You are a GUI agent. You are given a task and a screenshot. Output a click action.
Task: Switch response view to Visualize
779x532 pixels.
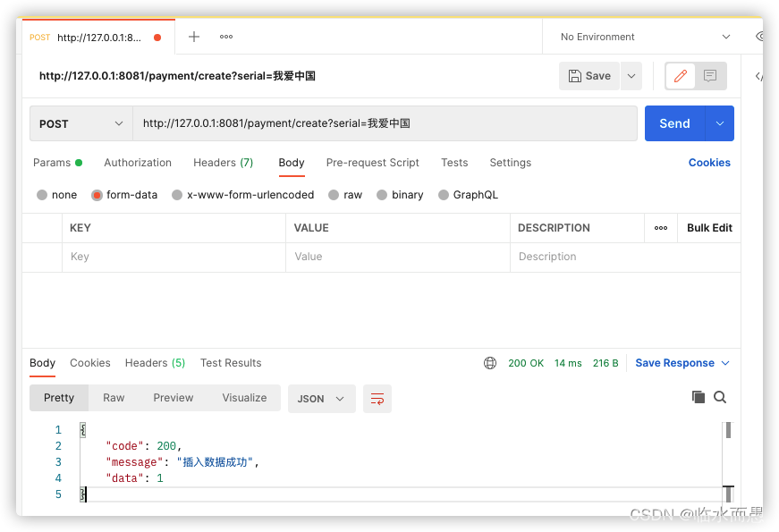tap(244, 398)
